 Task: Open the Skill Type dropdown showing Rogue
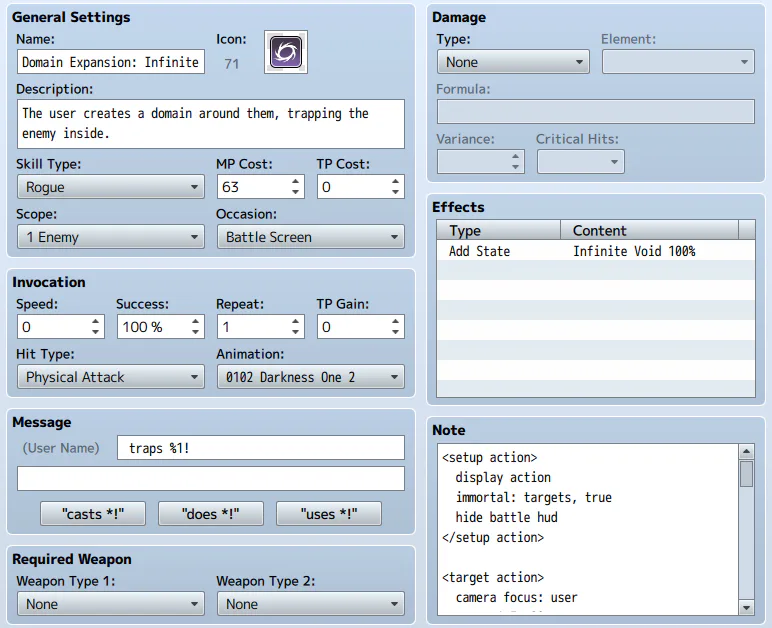(x=111, y=187)
